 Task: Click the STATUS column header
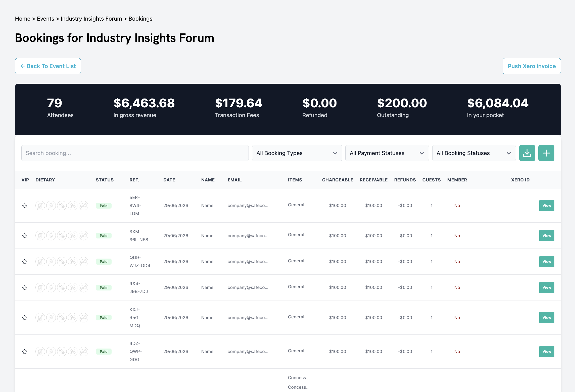pos(105,180)
